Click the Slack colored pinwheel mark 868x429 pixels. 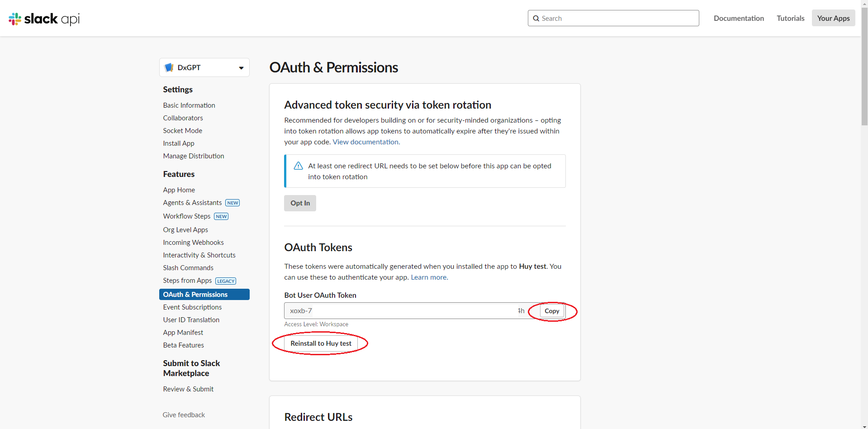point(14,19)
